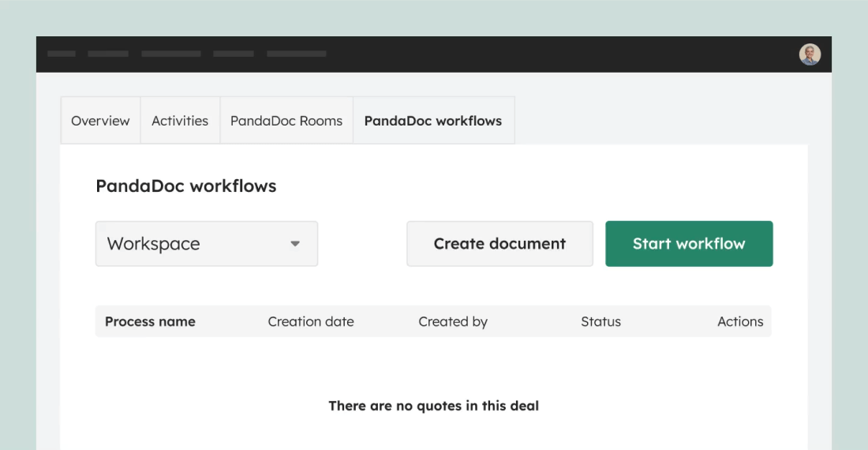Expand the Workspace dropdown
The width and height of the screenshot is (868, 450).
coord(207,243)
